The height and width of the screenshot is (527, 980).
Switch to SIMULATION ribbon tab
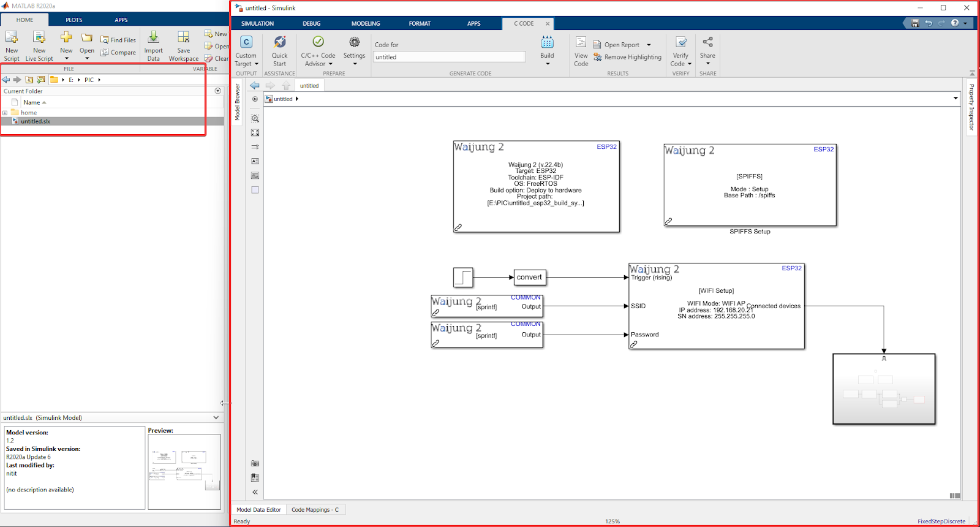(x=257, y=23)
